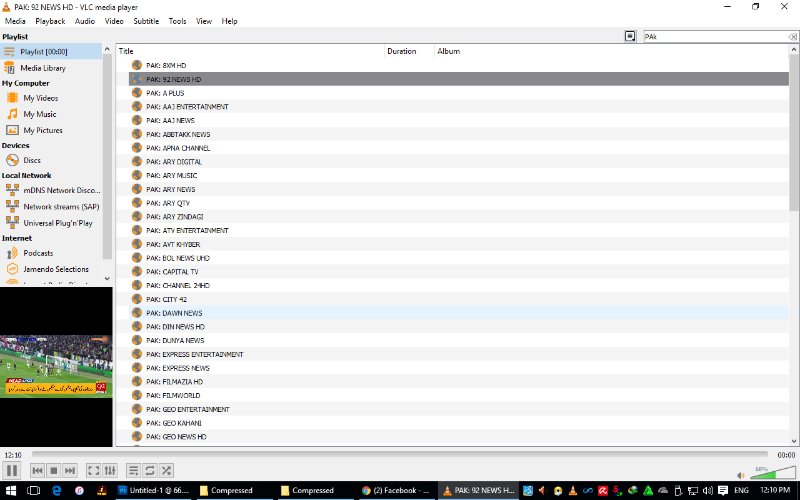Click the system tray volume icon
This screenshot has height=500, width=800.
(708, 491)
